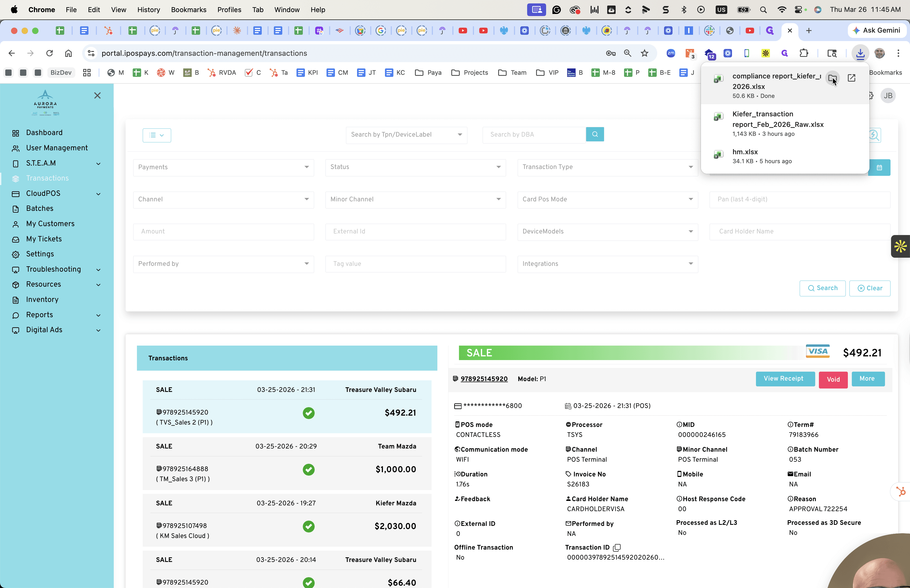Click the Search button

pyautogui.click(x=823, y=288)
